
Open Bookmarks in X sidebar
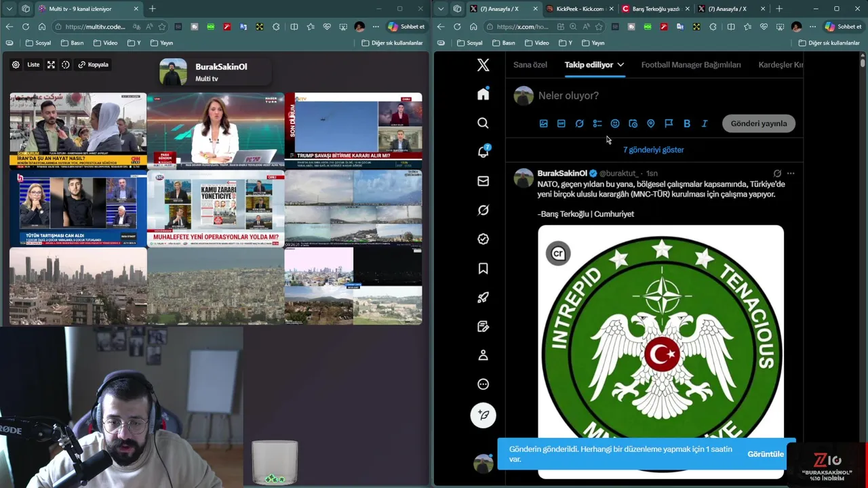click(483, 268)
